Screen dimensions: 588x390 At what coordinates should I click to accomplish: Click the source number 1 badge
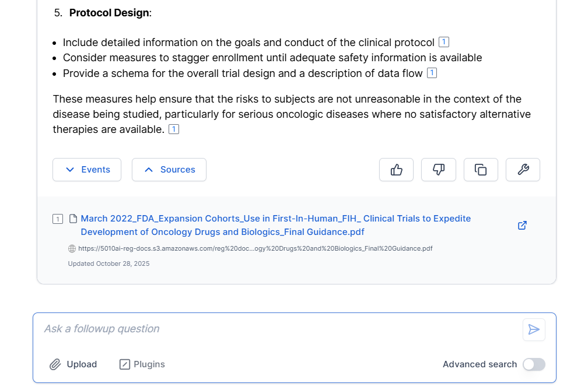(58, 219)
